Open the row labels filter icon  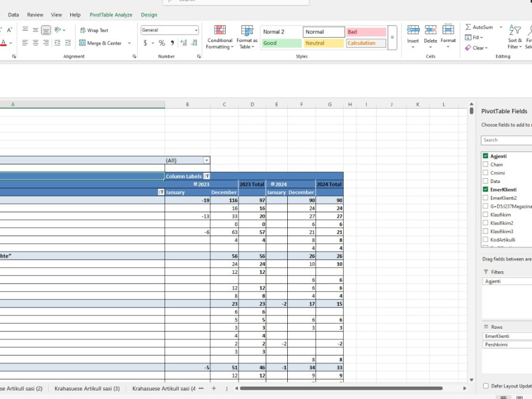pos(161,192)
